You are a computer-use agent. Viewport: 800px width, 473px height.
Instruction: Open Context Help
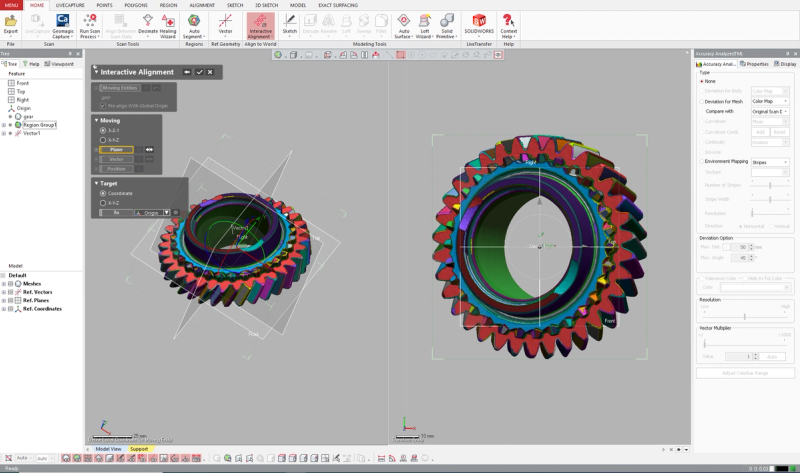[x=508, y=26]
